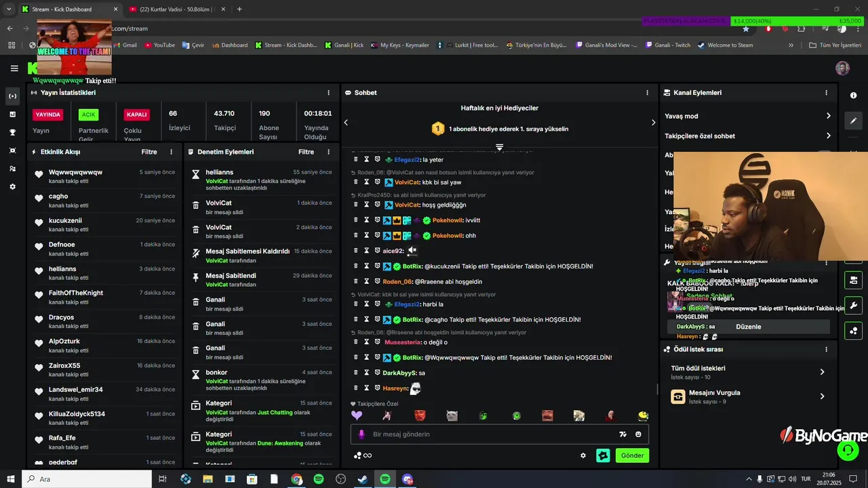The width and height of the screenshot is (868, 488).
Task: Open chat settings gear near Gönder
Action: click(x=583, y=455)
